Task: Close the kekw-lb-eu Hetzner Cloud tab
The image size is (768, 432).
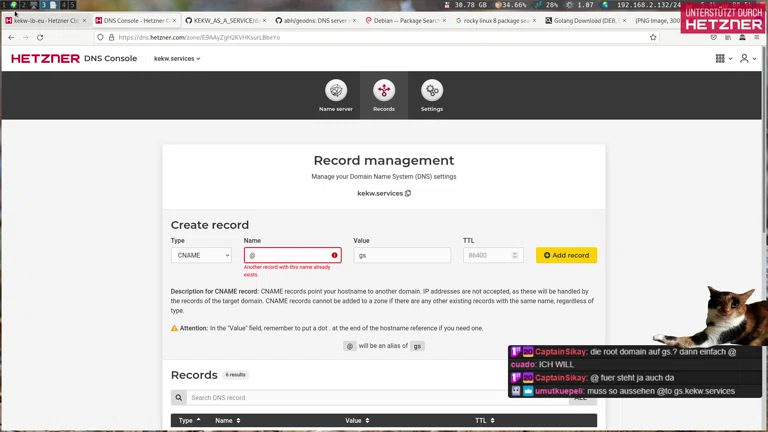Action: (84, 21)
